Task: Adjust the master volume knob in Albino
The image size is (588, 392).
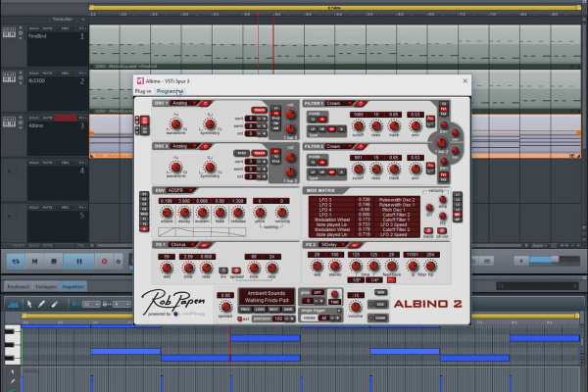Action: 355,307
